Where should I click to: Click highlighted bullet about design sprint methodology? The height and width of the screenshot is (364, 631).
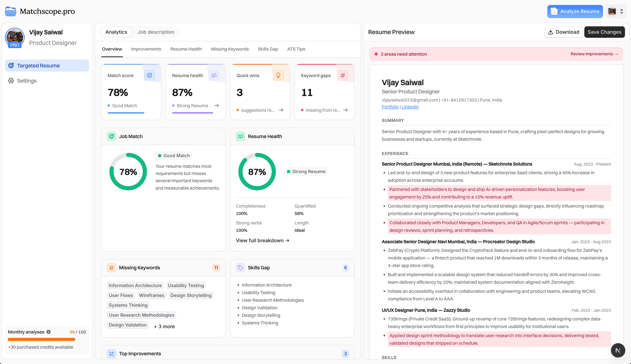point(499,339)
